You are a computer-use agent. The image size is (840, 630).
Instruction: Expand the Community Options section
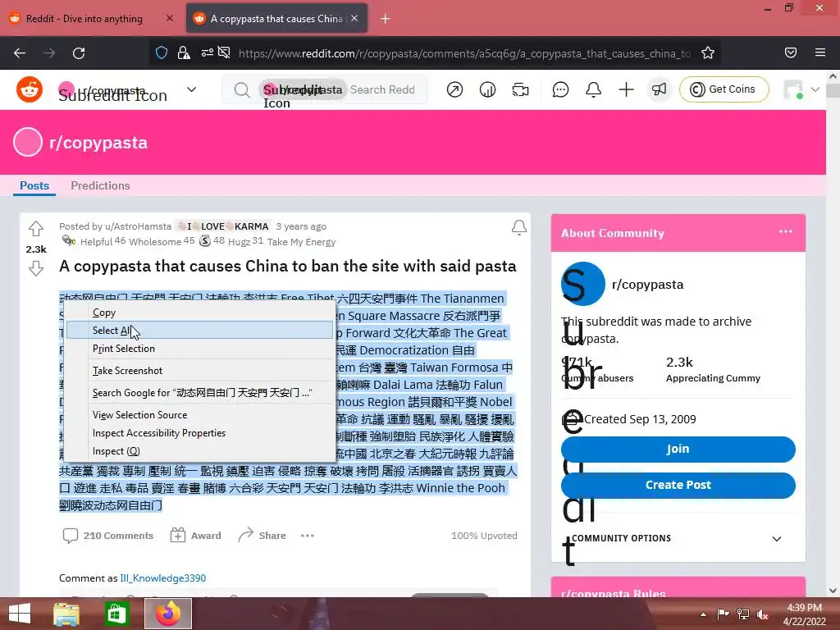pyautogui.click(x=678, y=538)
